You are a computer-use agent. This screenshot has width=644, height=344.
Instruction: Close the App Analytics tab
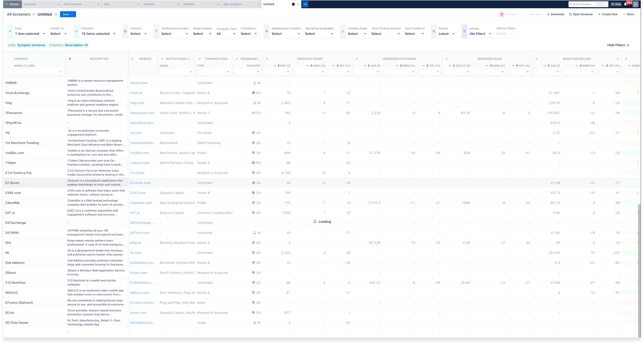click(259, 4)
